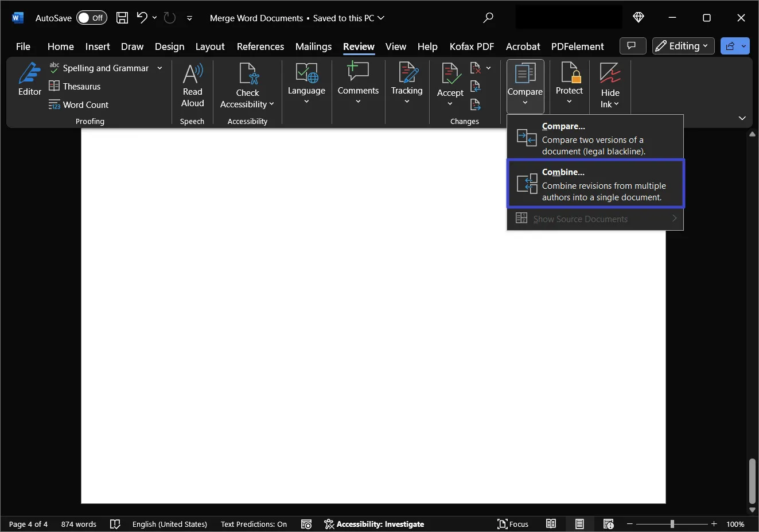Click the Save icon in title bar
759x532 pixels.
coord(122,18)
